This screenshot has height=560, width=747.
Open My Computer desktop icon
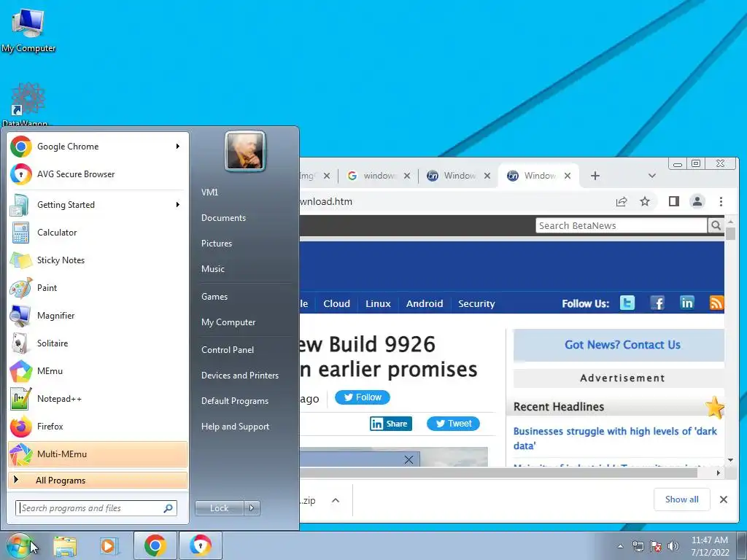(28, 30)
